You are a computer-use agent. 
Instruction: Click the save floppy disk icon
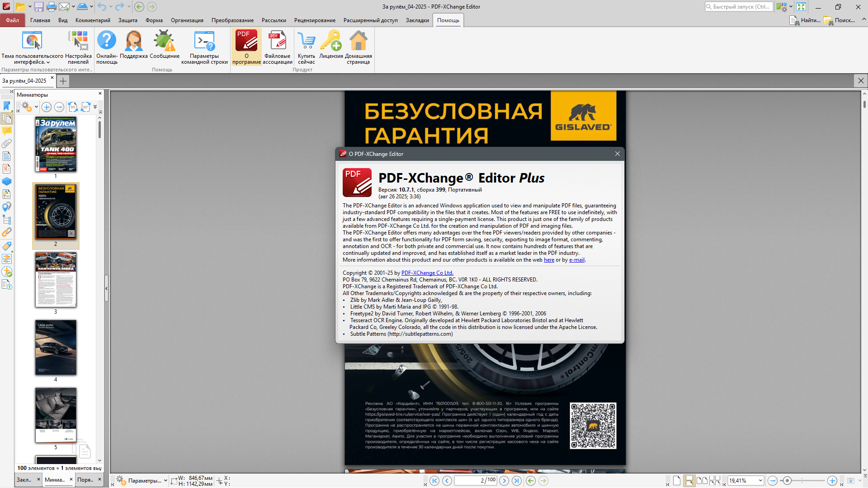tap(39, 7)
